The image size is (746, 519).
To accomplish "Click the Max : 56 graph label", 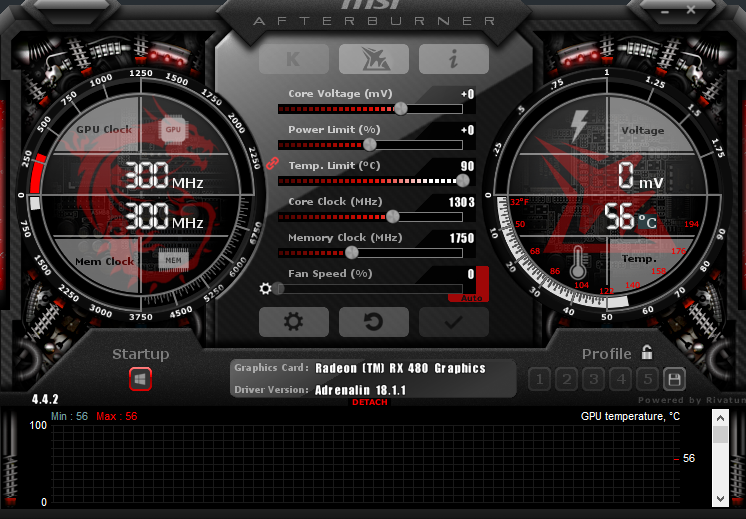I will (x=117, y=417).
